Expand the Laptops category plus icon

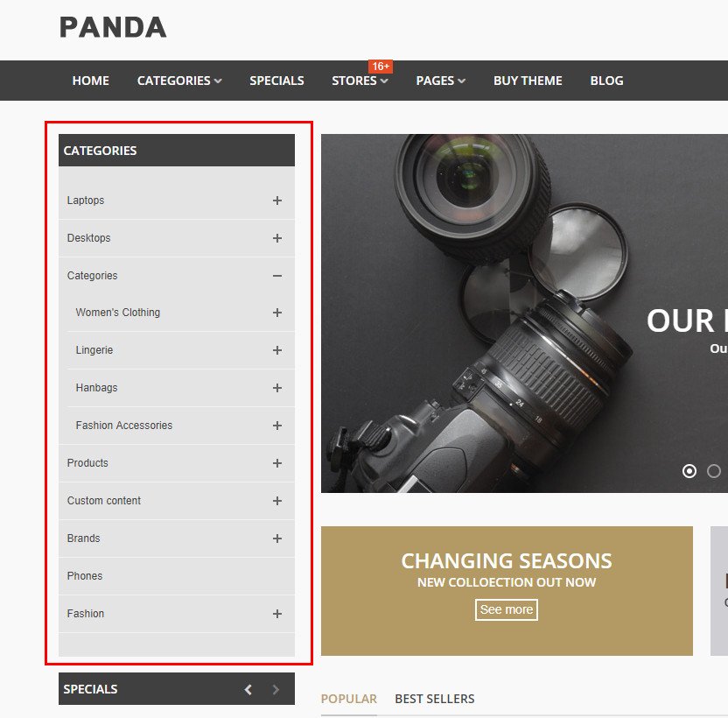click(x=277, y=201)
